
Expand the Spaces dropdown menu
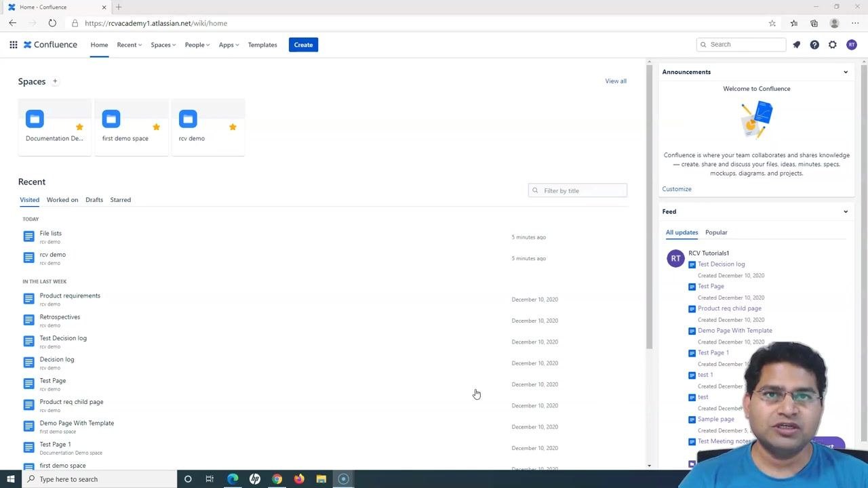coord(163,45)
